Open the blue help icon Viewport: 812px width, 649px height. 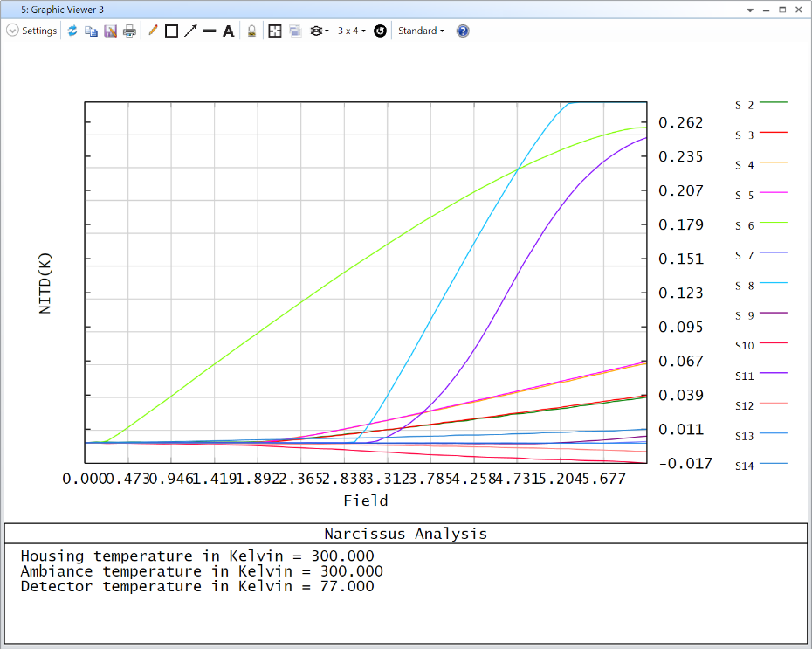coord(463,31)
